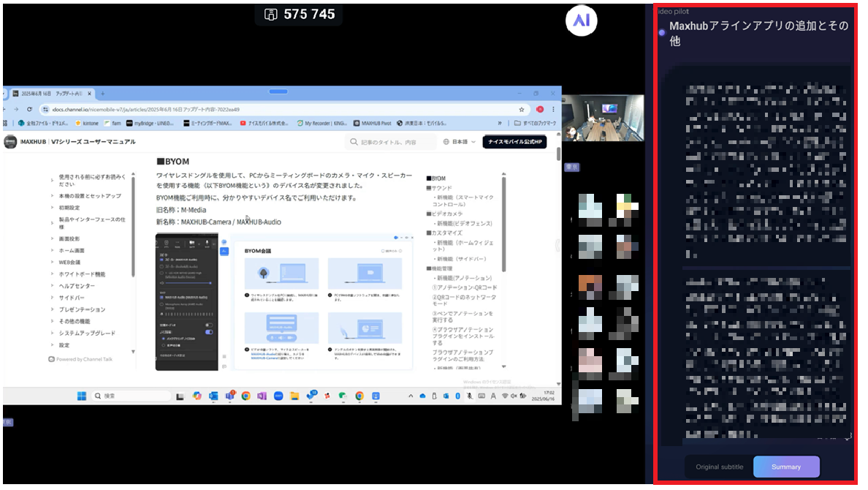The width and height of the screenshot is (868, 490).
Task: Expand the 画面投影 section
Action: pyautogui.click(x=69, y=239)
